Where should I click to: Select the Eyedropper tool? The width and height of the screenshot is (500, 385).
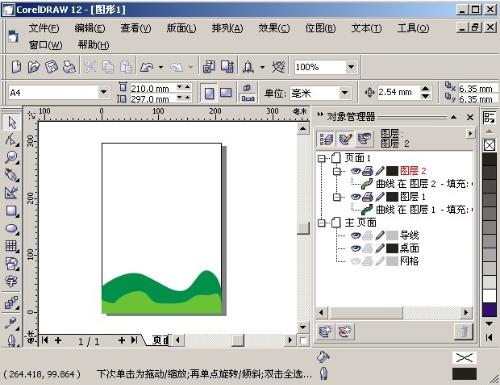coord(12,323)
